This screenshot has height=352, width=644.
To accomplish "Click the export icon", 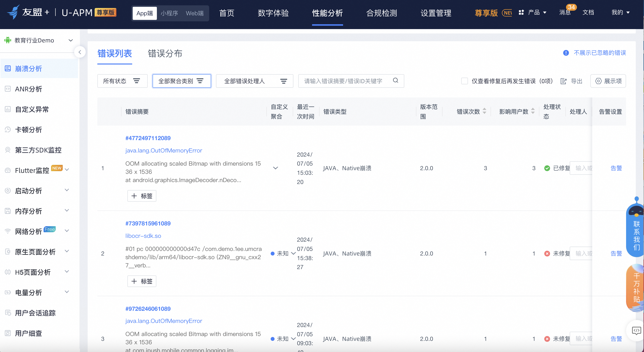I will coord(564,81).
